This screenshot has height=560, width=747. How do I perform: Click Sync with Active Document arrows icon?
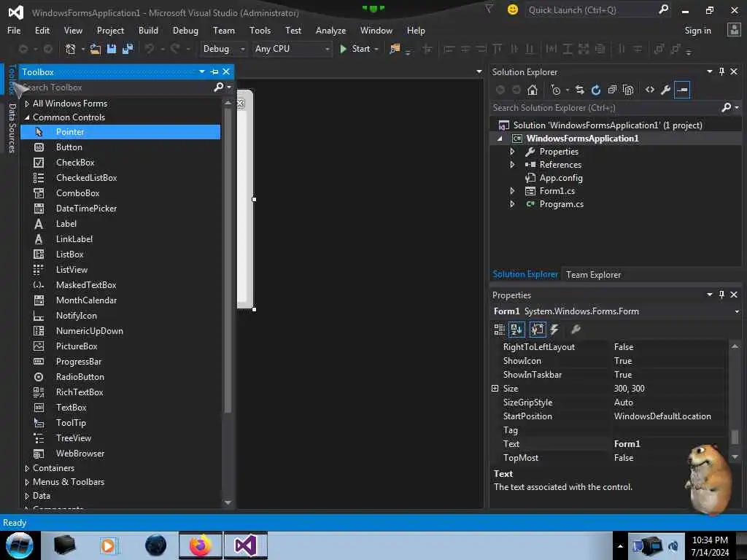click(x=579, y=90)
